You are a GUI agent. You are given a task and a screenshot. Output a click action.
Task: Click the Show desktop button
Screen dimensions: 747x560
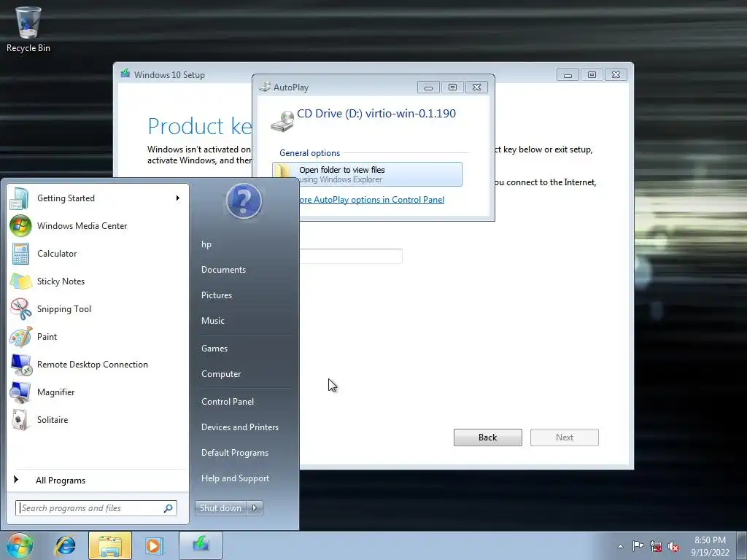coord(742,545)
